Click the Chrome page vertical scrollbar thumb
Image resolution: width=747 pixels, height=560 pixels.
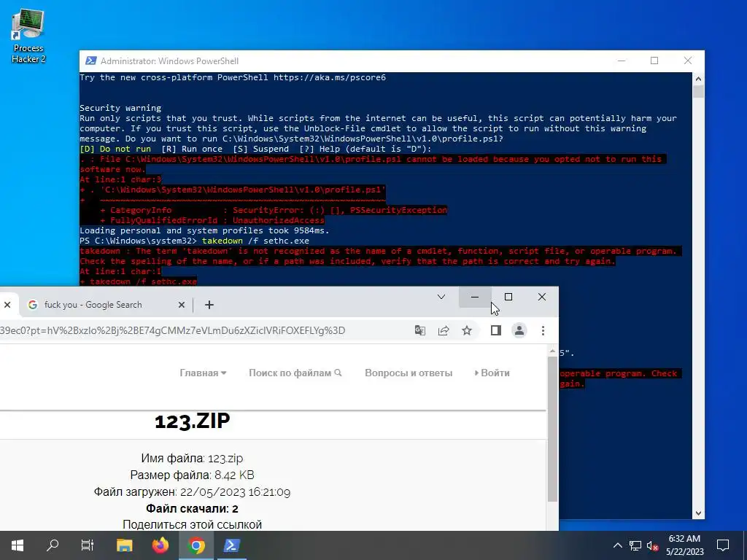552,429
